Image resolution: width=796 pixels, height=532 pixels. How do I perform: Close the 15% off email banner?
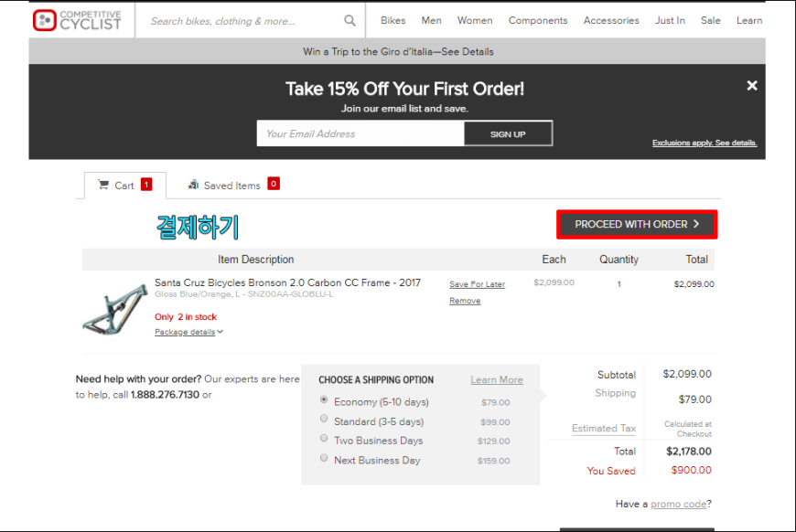pos(752,85)
